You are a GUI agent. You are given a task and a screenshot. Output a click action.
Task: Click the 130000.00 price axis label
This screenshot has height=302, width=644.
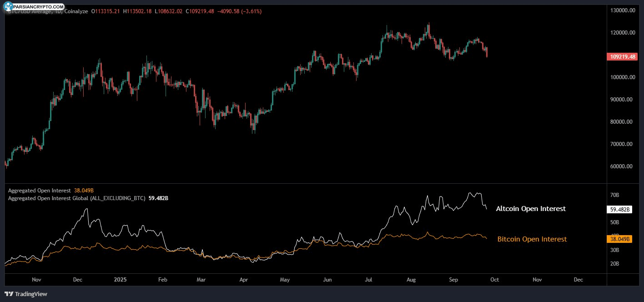(x=622, y=10)
